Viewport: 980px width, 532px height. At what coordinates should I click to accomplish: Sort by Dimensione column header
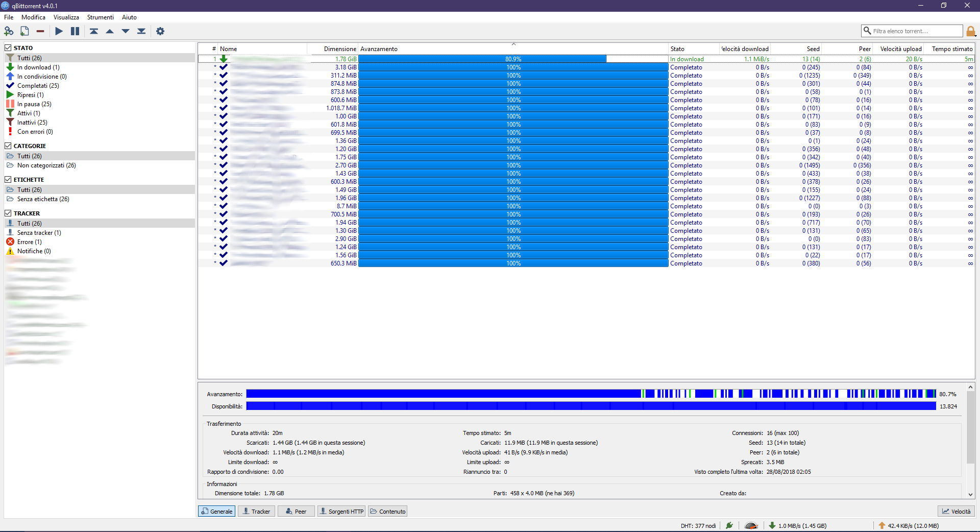click(332, 49)
